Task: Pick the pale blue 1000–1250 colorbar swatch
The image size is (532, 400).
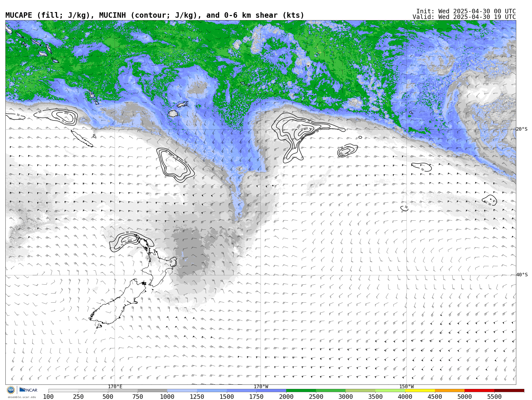Action: click(x=182, y=391)
